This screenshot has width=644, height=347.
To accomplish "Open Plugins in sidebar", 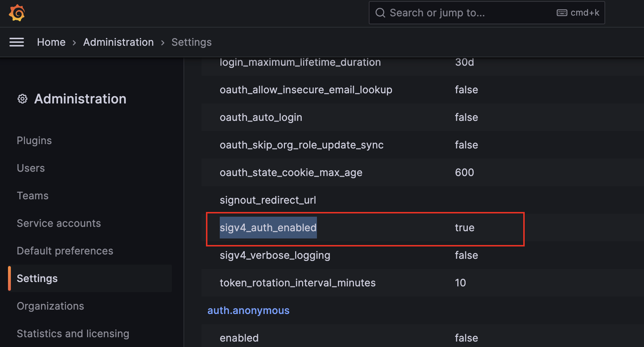I will point(34,140).
